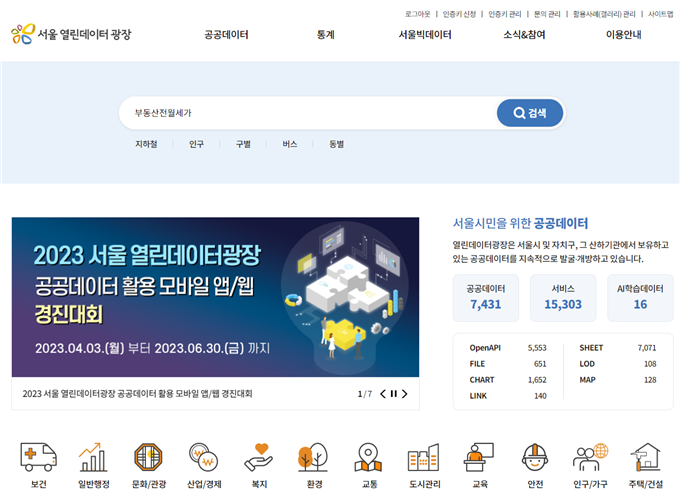
Task: Select the 동별 suggested keyword
Action: tap(337, 144)
